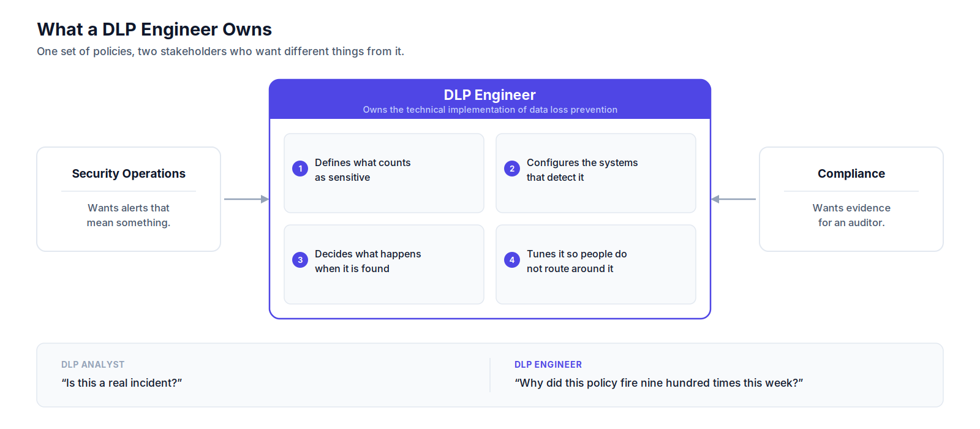Select the Compliance stakeholder card
The width and height of the screenshot is (980, 429).
851,199
